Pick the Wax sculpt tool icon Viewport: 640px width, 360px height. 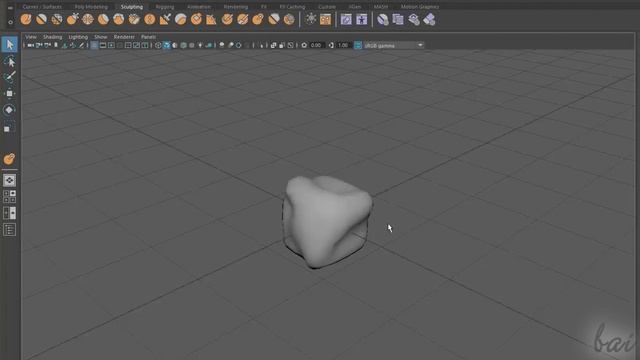click(180, 19)
